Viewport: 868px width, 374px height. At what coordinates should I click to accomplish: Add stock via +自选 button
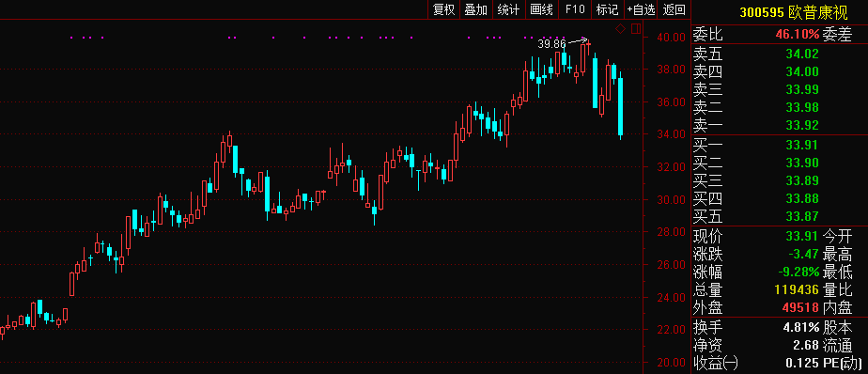click(641, 9)
